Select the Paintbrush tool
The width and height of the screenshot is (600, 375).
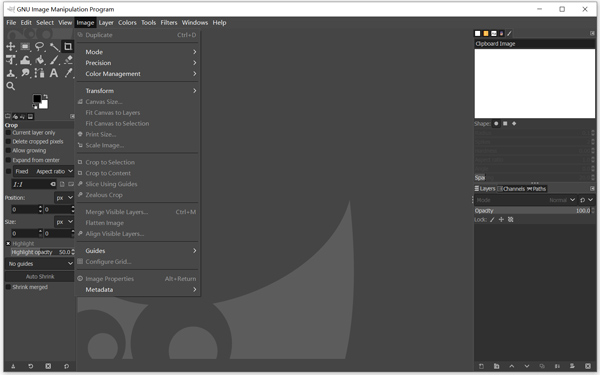click(x=54, y=60)
